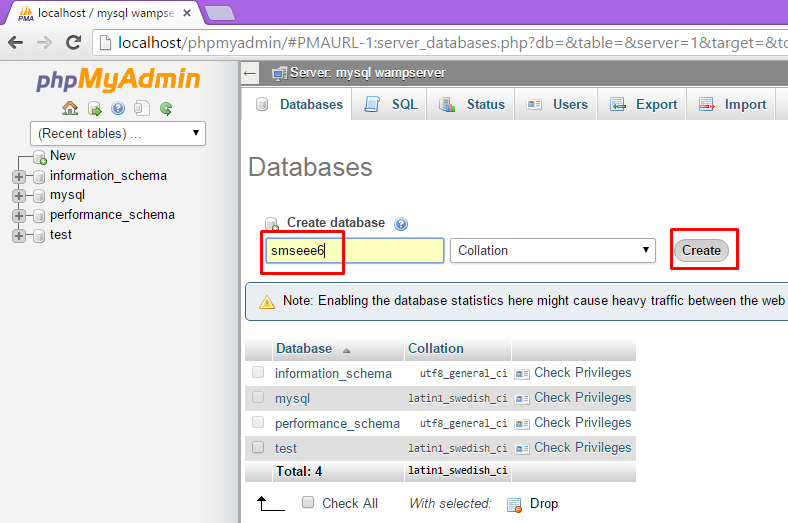
Task: Sort by the Database column header
Action: pos(304,348)
